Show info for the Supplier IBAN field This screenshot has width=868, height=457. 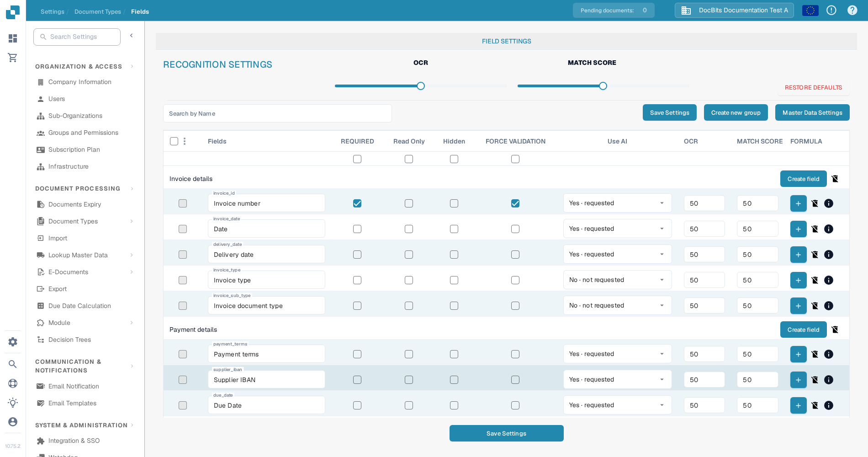[x=829, y=380]
